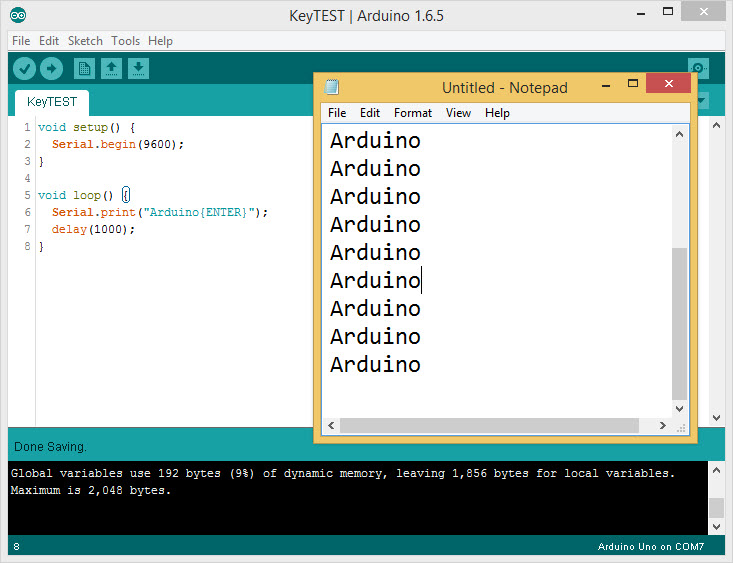733x563 pixels.
Task: Minimize the Arduino window
Action: pyautogui.click(x=641, y=14)
